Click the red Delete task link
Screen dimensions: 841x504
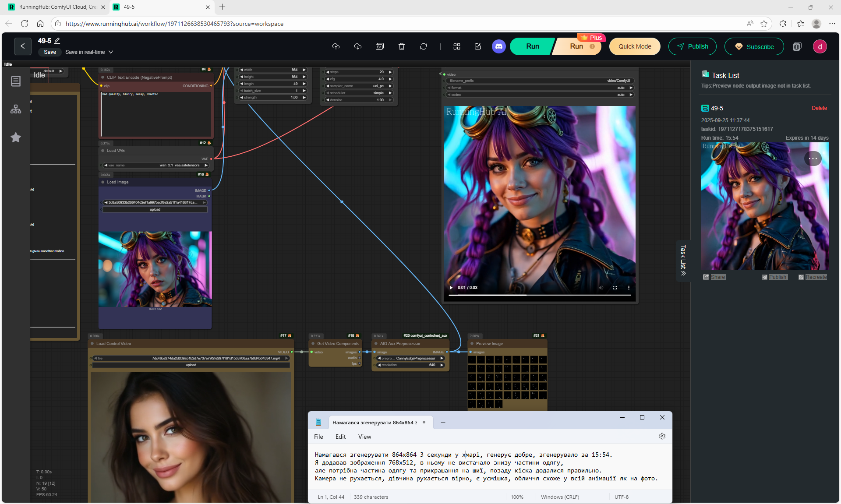pos(819,108)
